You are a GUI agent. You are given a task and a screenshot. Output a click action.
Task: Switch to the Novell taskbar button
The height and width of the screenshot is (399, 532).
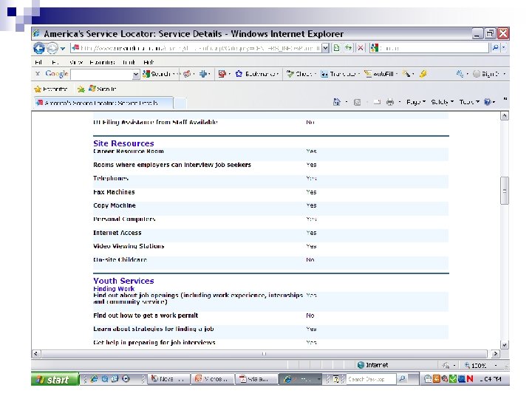coord(168,379)
